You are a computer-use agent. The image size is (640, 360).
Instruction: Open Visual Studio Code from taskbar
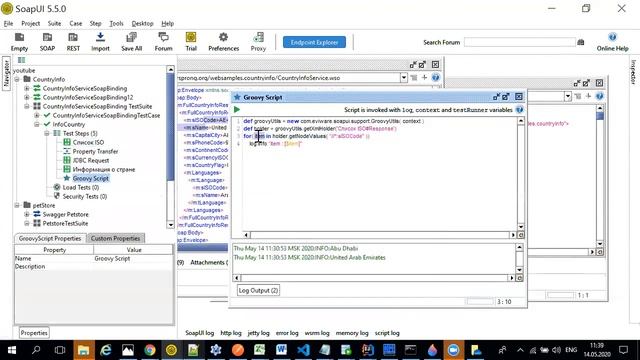(303, 350)
